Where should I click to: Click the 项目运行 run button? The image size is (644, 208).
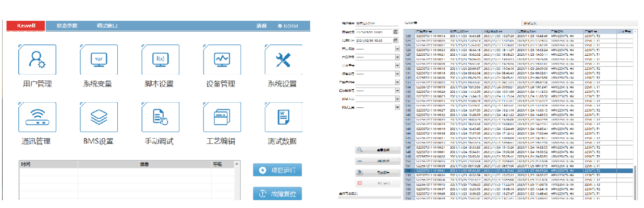tap(277, 170)
